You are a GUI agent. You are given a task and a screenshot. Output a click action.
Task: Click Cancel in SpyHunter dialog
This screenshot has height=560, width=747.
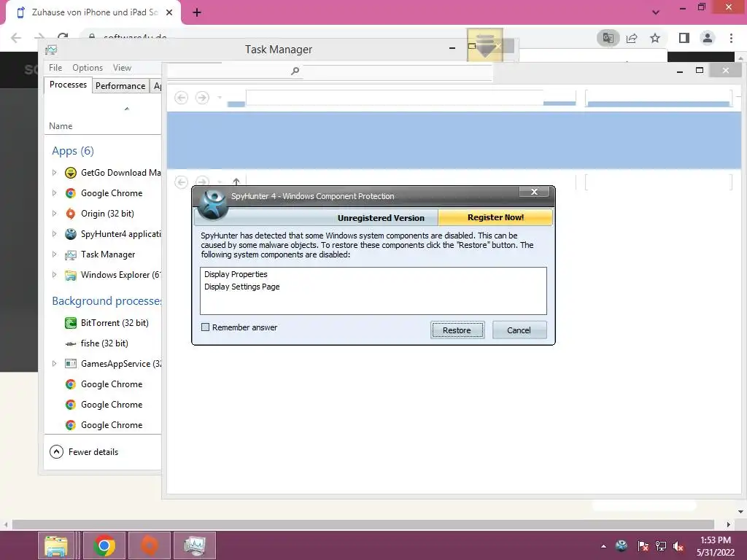(x=519, y=330)
